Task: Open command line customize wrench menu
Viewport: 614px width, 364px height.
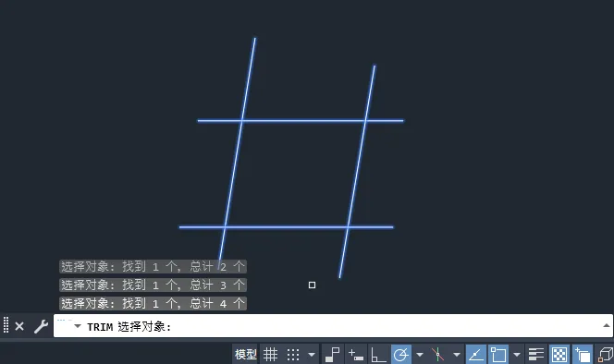Action: (x=41, y=326)
